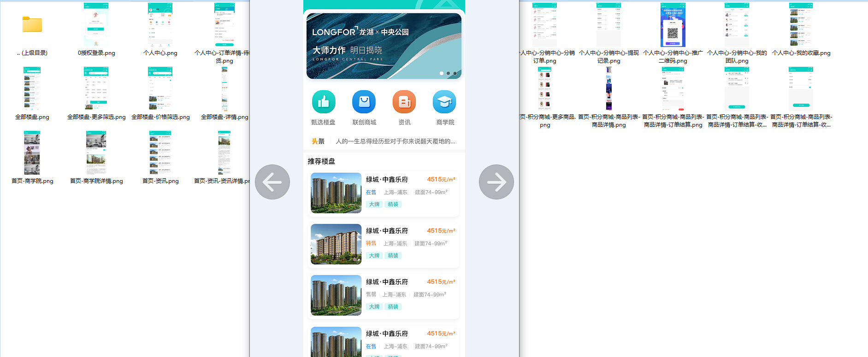Click the next image right arrow
868x357 pixels.
pos(496,182)
